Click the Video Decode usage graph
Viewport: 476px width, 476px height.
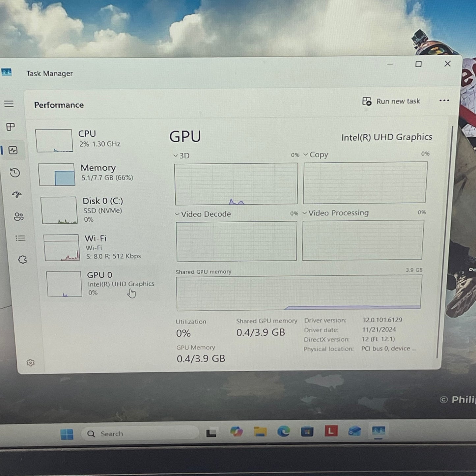(x=237, y=241)
